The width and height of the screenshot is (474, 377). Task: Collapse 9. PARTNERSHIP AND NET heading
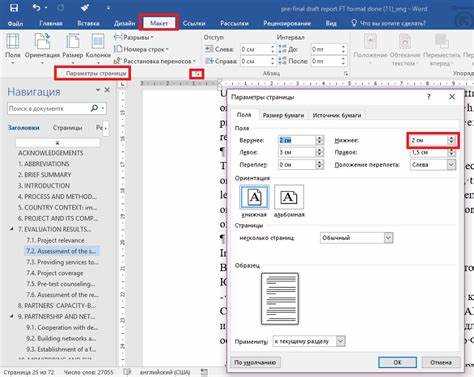pyautogui.click(x=12, y=316)
